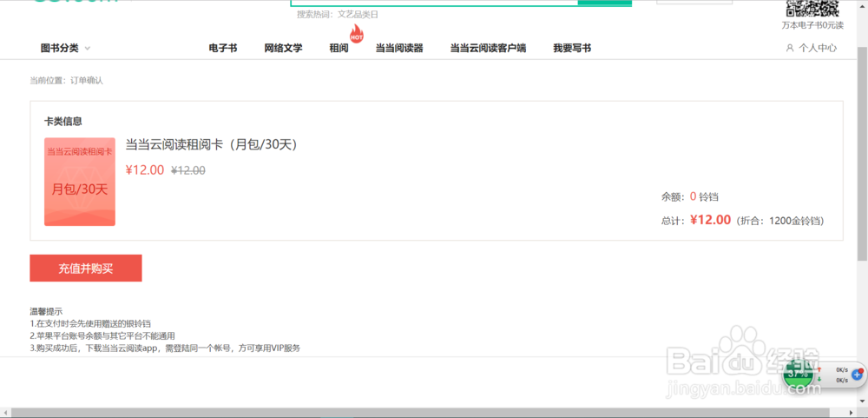The width and height of the screenshot is (868, 418).
Task: Click the 月包/30天 rental card thumbnail
Action: point(80,182)
